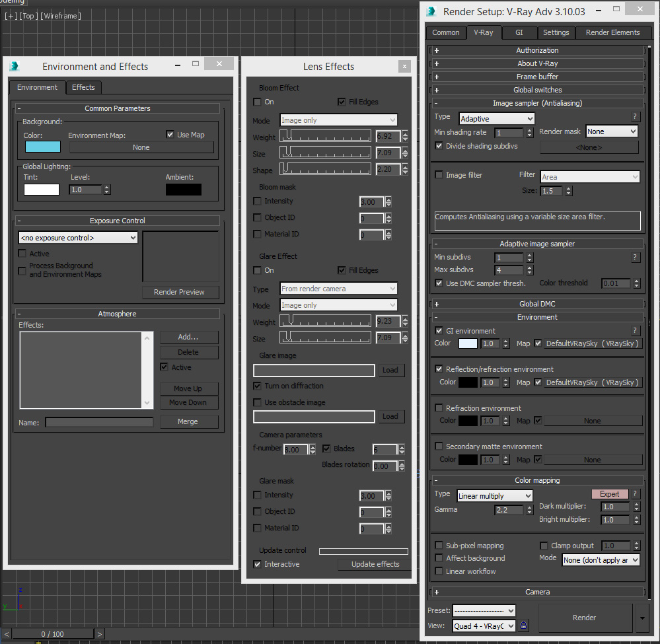This screenshot has height=644, width=660.
Task: Open the Render mask dropdown
Action: pyautogui.click(x=612, y=131)
